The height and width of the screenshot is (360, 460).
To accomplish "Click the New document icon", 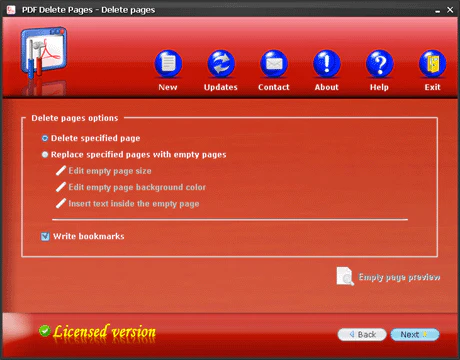I will [168, 63].
